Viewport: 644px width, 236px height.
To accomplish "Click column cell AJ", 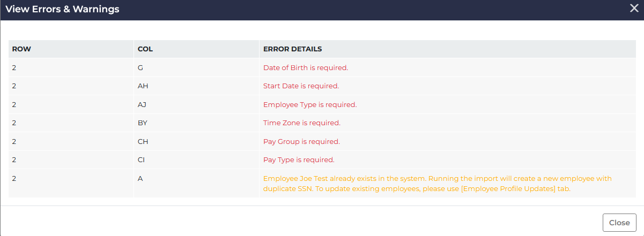I will [142, 105].
